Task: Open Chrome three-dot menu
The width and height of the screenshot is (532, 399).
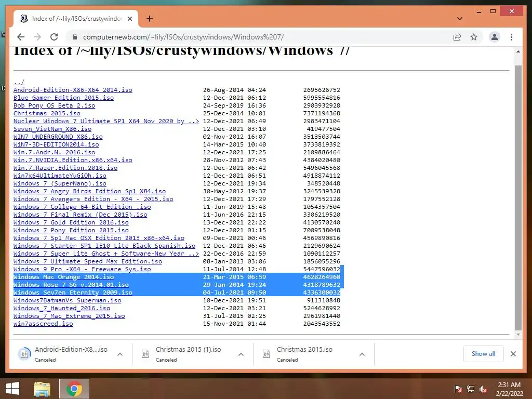Action: click(x=511, y=37)
